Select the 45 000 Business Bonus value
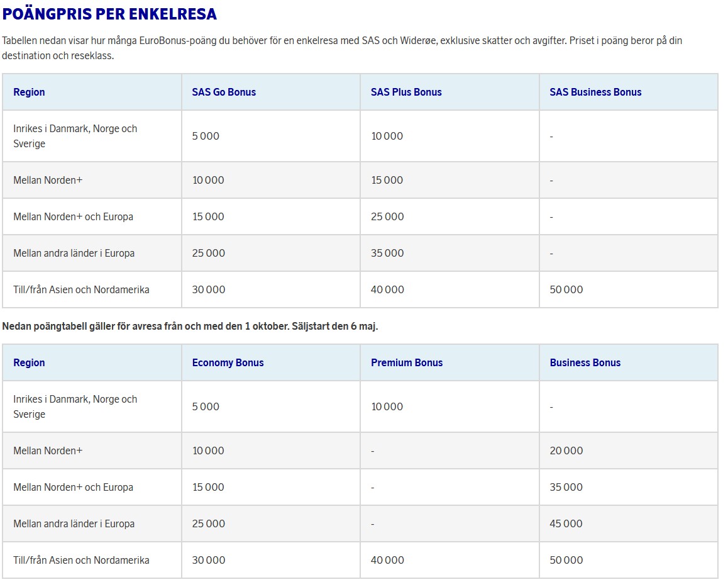 click(x=566, y=523)
